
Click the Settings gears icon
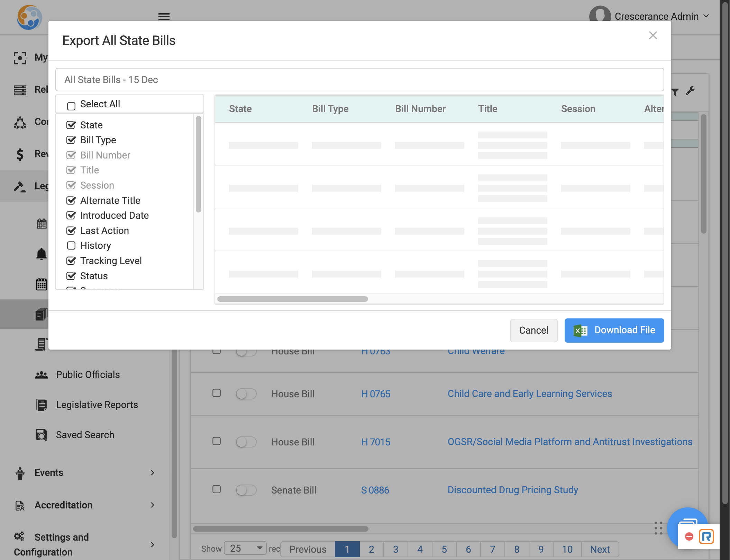pos(19,536)
